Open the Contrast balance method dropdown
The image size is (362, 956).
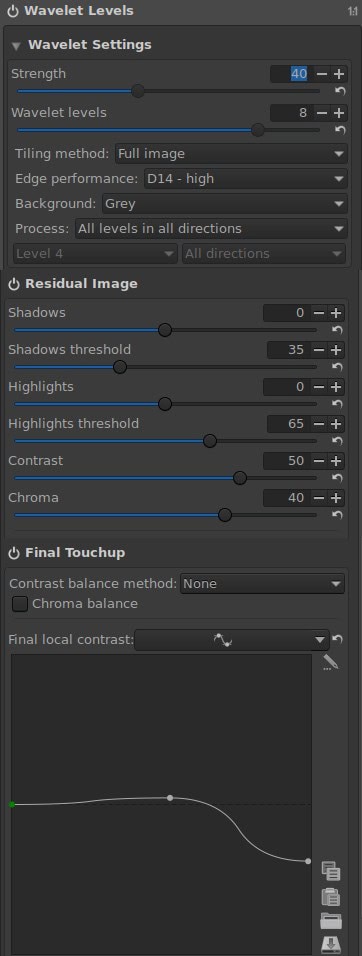tap(262, 583)
